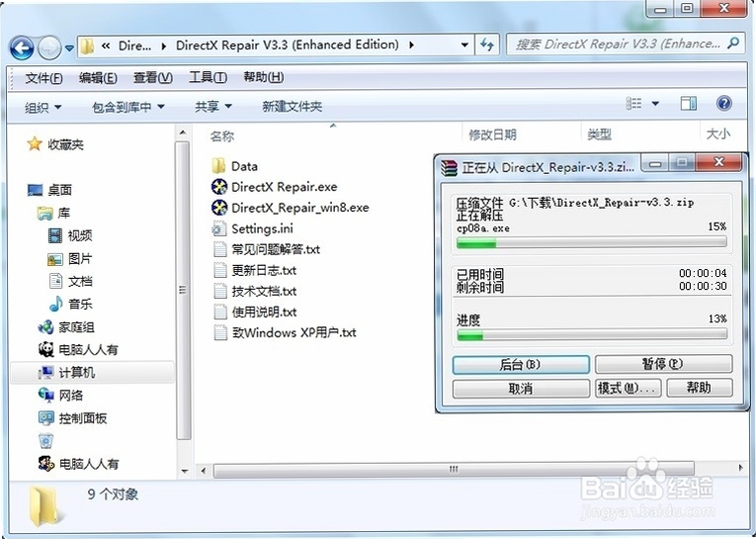Viewport: 756px width, 539px height.
Task: Click the Forward navigation arrow
Action: (x=49, y=47)
